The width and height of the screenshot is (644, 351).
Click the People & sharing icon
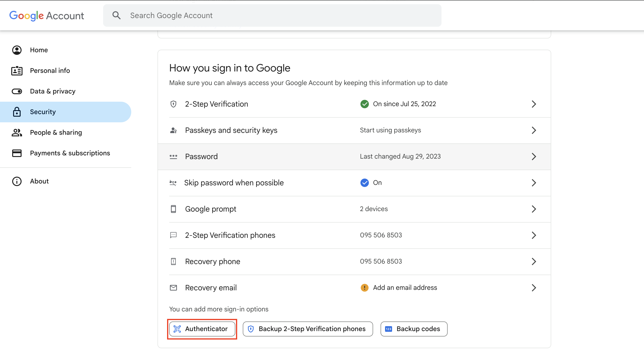tap(17, 132)
